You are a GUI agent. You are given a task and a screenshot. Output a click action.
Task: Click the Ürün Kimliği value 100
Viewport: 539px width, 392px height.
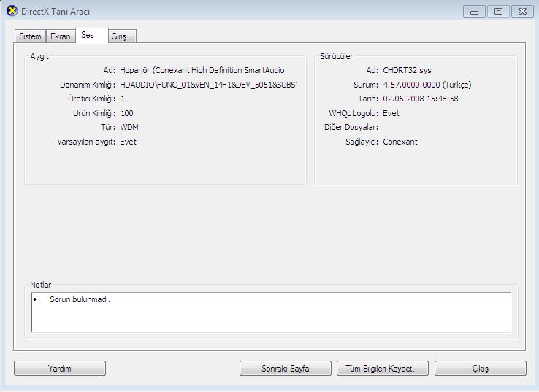pos(127,113)
